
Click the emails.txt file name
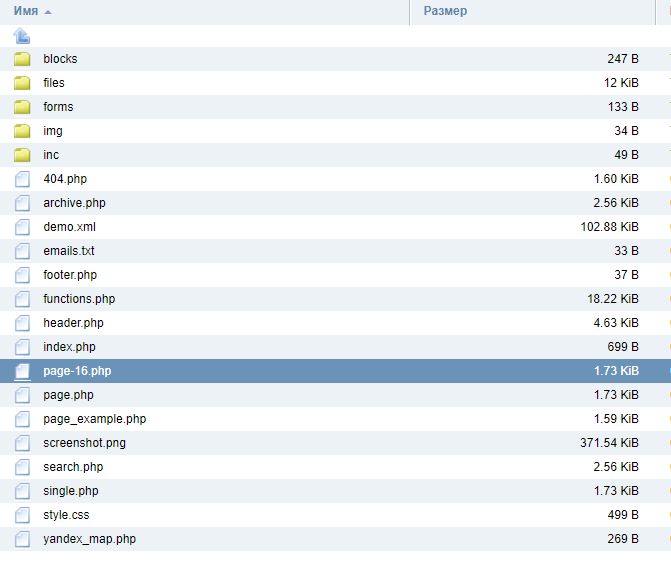coord(69,251)
